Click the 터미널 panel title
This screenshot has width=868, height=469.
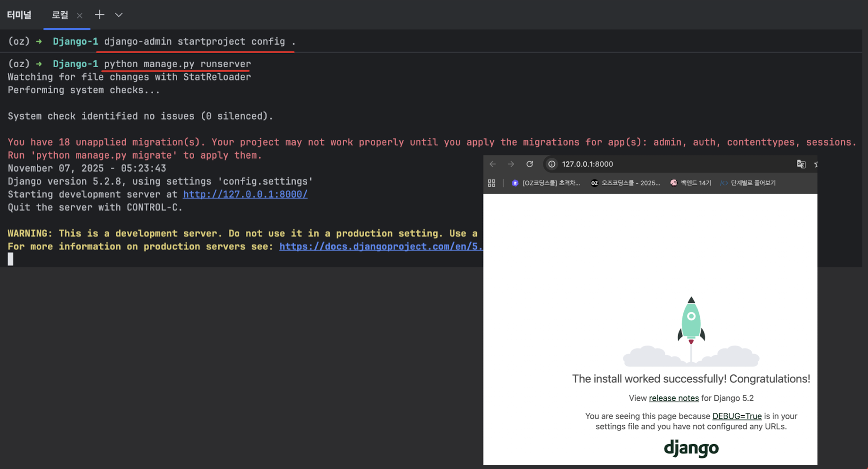[19, 15]
